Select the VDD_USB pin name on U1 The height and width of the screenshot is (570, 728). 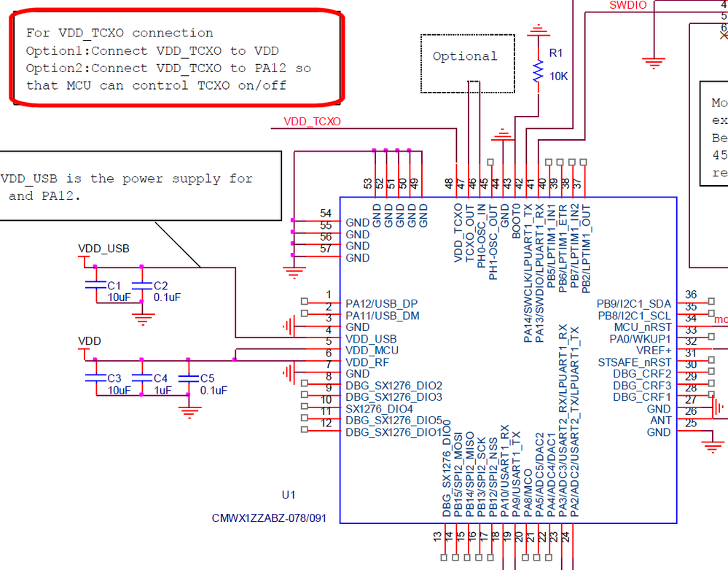(371, 339)
